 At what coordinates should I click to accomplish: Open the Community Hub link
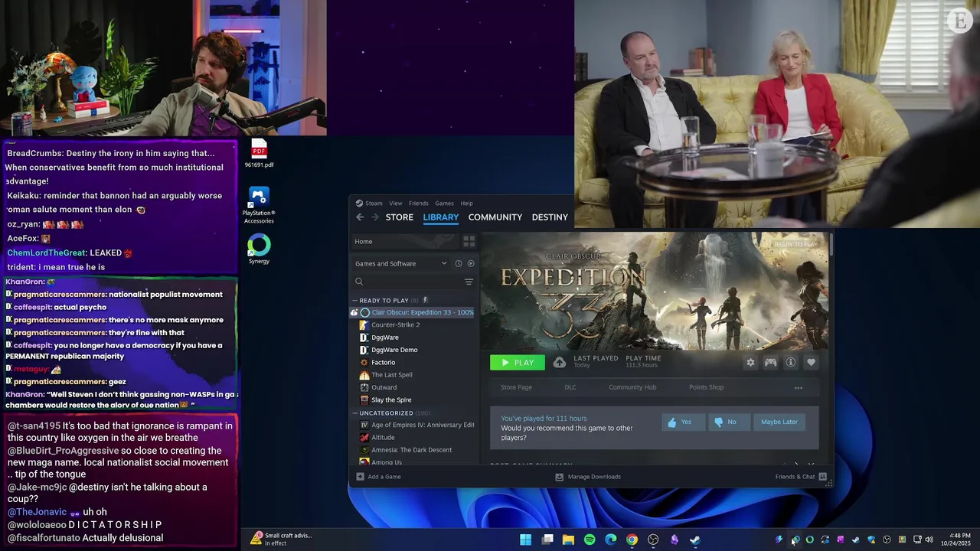[632, 387]
